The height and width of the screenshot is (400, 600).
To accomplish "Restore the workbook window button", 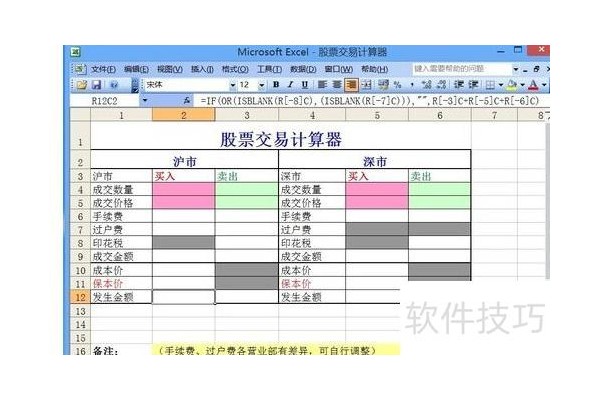I will (x=536, y=69).
